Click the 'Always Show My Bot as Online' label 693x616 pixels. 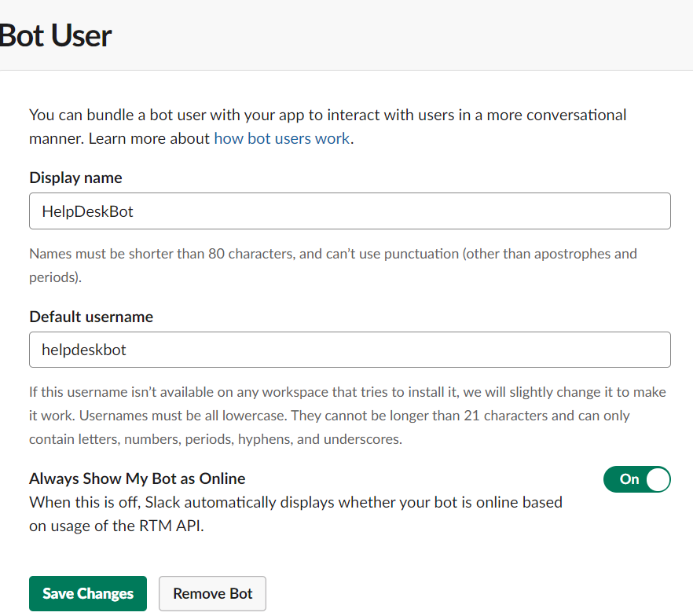click(x=137, y=478)
